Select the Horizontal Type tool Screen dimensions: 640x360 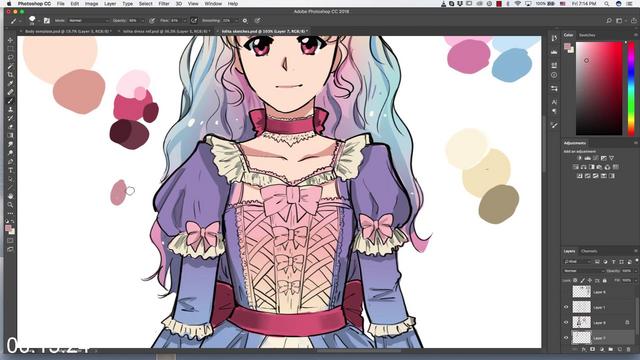[x=10, y=170]
